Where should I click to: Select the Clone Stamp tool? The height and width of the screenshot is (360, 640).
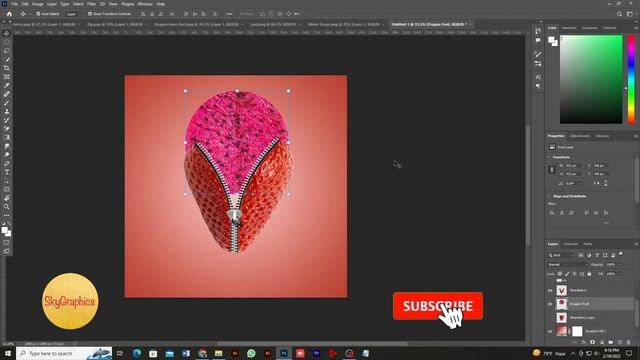click(x=7, y=111)
